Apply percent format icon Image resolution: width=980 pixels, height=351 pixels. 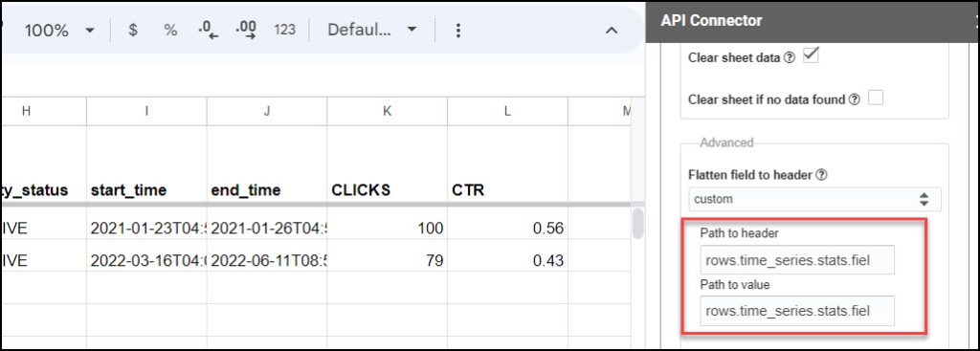[x=170, y=30]
